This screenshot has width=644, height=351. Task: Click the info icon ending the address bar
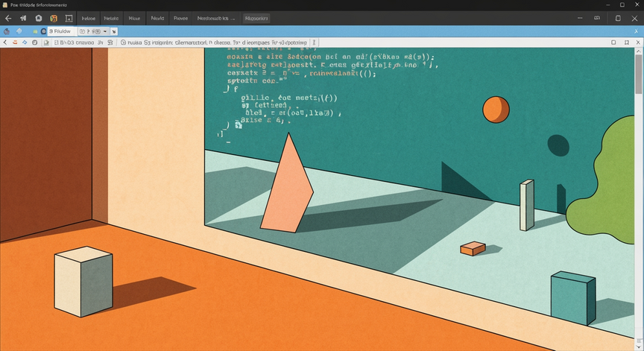pos(315,42)
